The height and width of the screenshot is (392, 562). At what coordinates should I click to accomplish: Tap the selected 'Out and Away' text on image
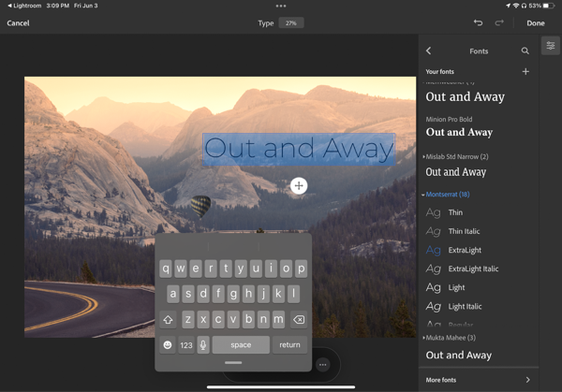pyautogui.click(x=299, y=149)
